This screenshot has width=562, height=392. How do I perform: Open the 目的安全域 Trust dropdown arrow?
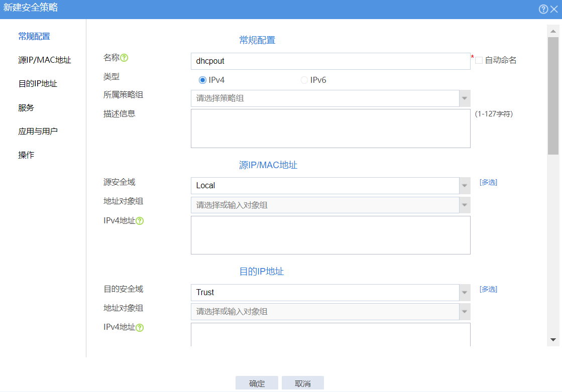pyautogui.click(x=465, y=293)
